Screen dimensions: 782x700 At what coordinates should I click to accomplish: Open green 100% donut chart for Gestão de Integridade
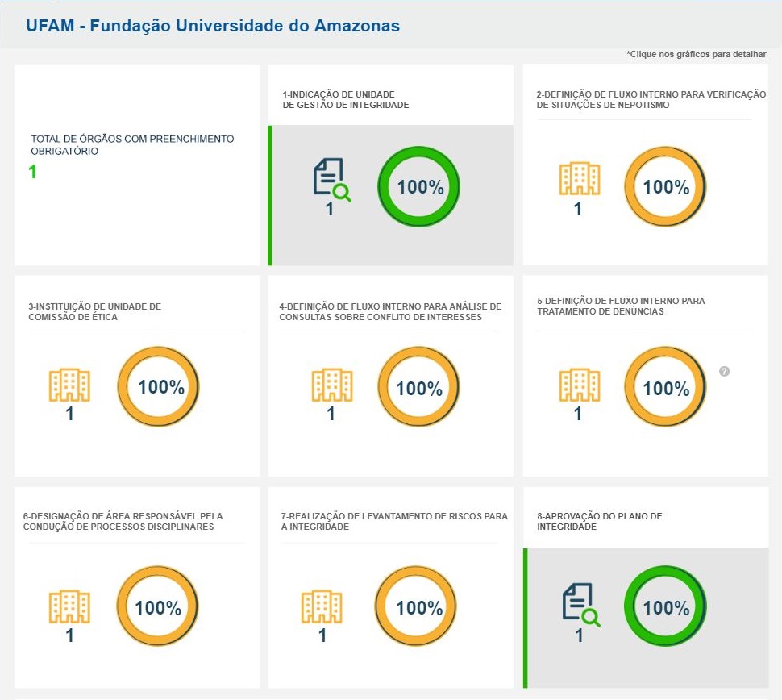pyautogui.click(x=419, y=186)
